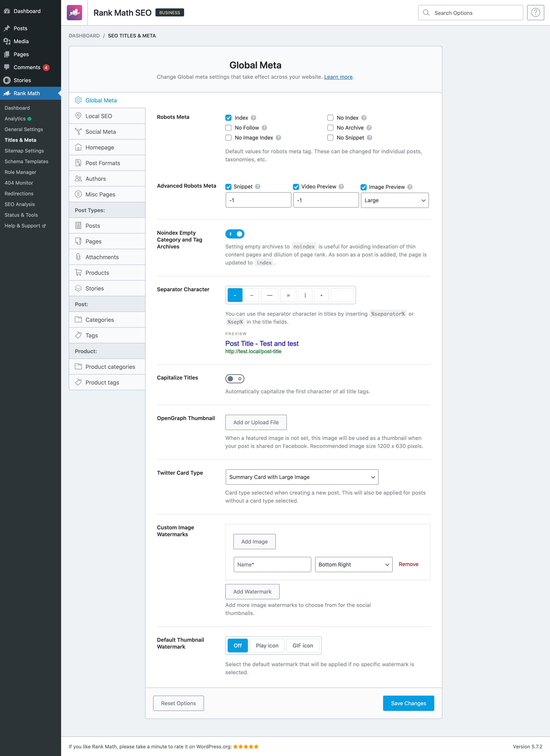This screenshot has width=550, height=756.
Task: Click the Index help tooltip icon
Action: pos(253,118)
